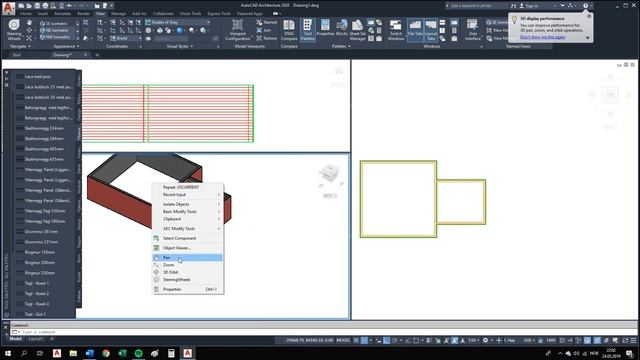The image size is (640, 360).
Task: Click the Restore viewports button
Action: 267,38
